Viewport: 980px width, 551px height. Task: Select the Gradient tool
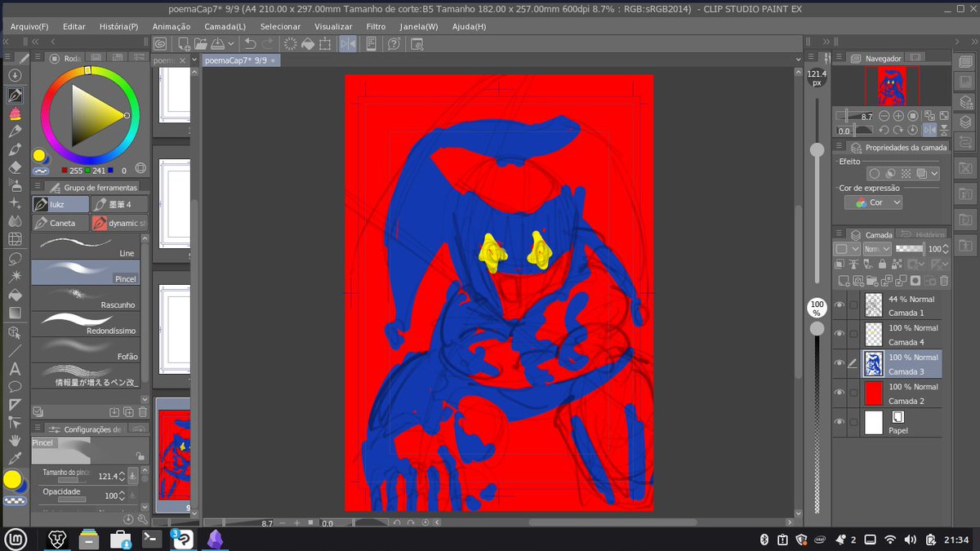pos(15,313)
